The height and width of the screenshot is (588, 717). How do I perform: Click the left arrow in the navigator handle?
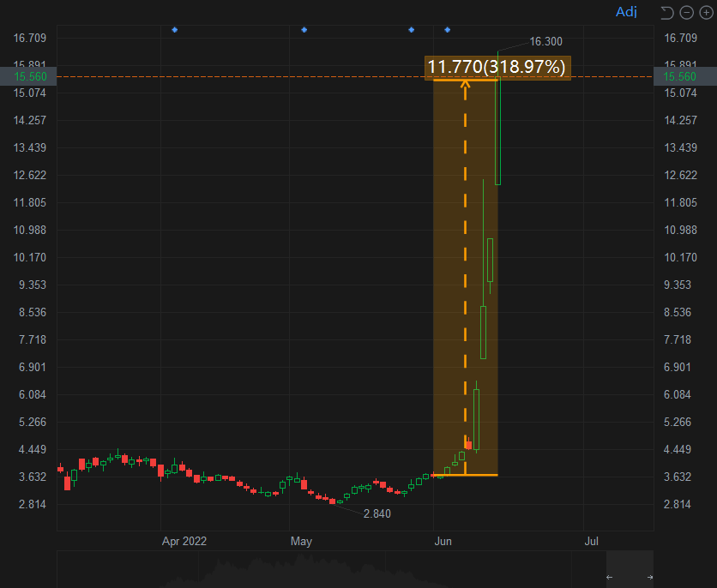click(609, 577)
